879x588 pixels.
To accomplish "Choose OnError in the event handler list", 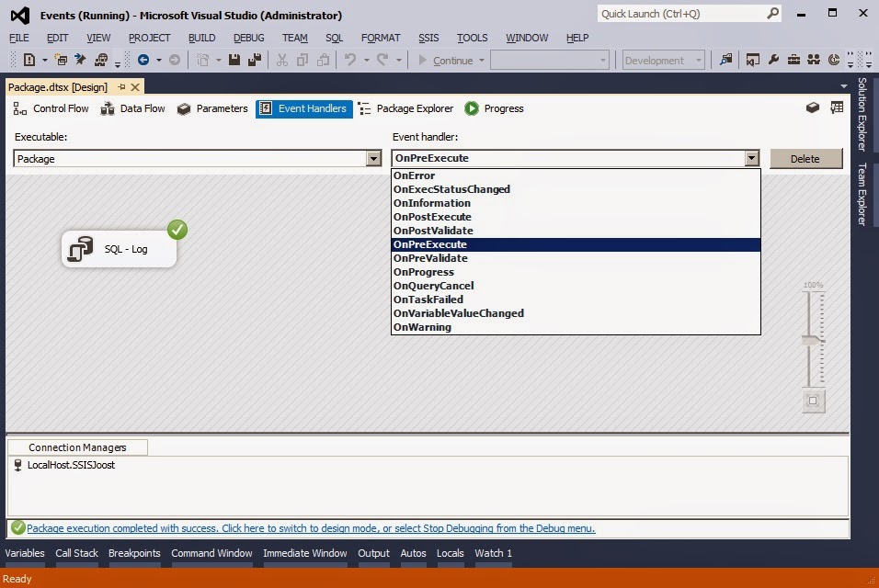I will 576,175.
